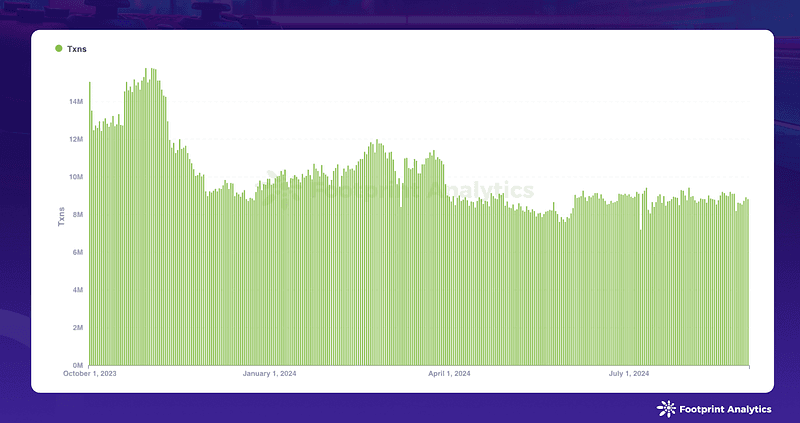Click the 14M y-axis label
This screenshot has height=423, width=800.
(x=77, y=102)
